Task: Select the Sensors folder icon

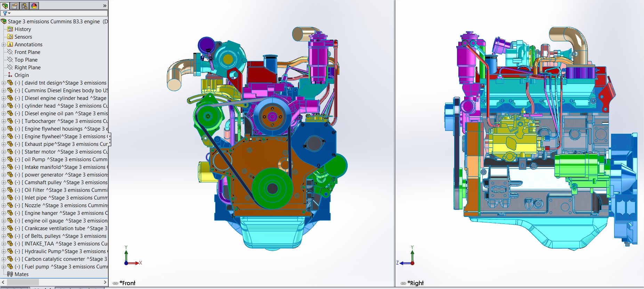Action: 10,37
